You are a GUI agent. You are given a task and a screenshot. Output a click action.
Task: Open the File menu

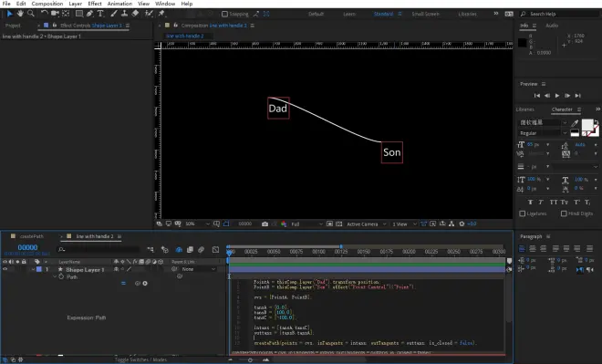click(x=6, y=4)
